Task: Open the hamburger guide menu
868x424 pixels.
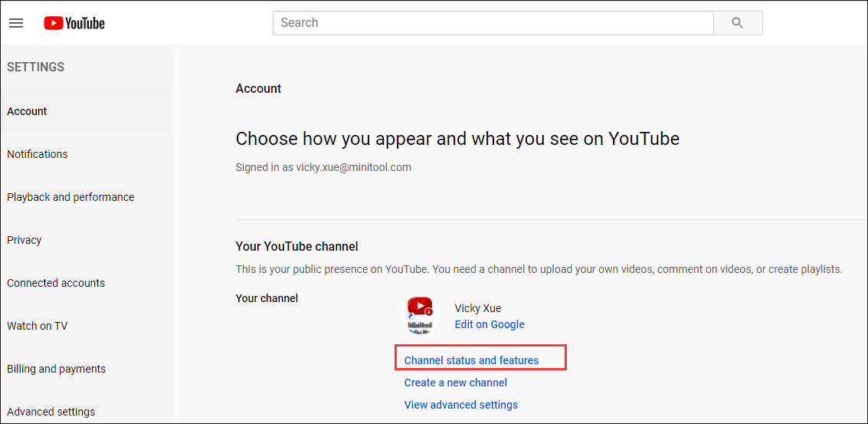Action: [x=16, y=23]
